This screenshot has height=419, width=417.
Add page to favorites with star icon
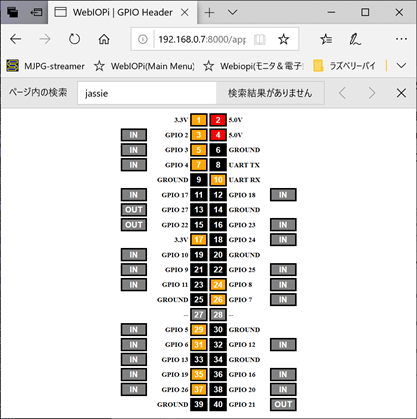[x=284, y=39]
